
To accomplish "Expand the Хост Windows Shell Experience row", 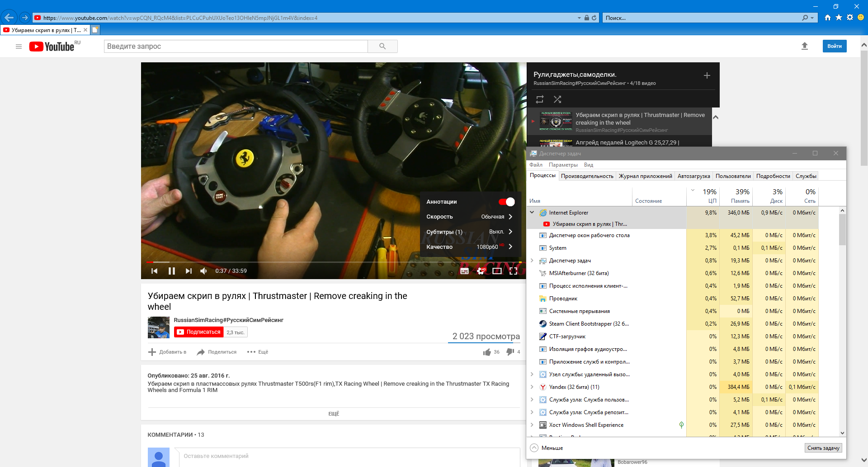I will click(x=532, y=425).
